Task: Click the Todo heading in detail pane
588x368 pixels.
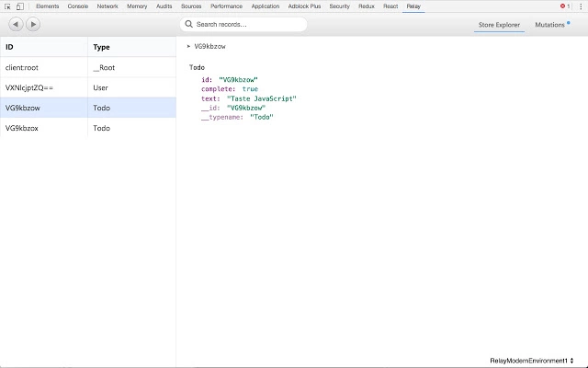Action: click(197, 67)
